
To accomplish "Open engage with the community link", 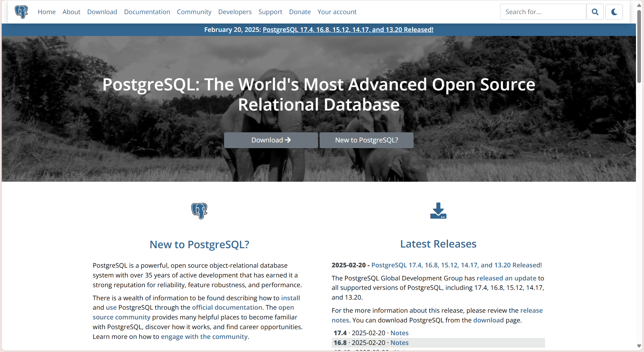I will point(204,337).
